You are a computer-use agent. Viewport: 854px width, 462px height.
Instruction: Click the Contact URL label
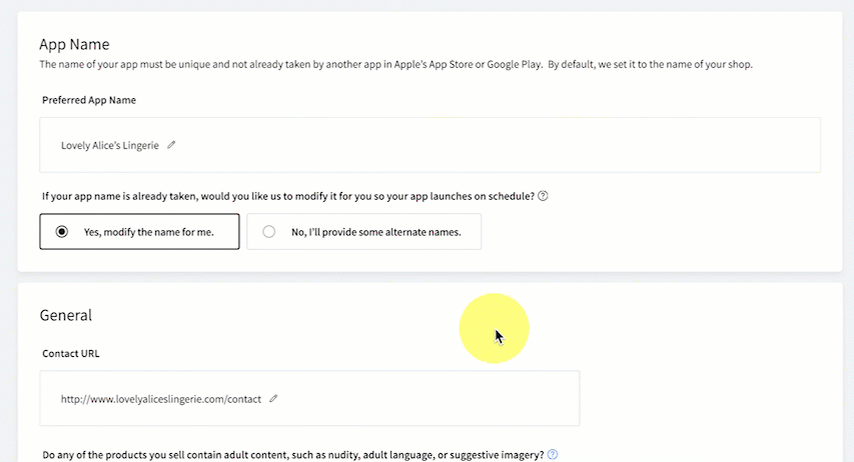71,354
